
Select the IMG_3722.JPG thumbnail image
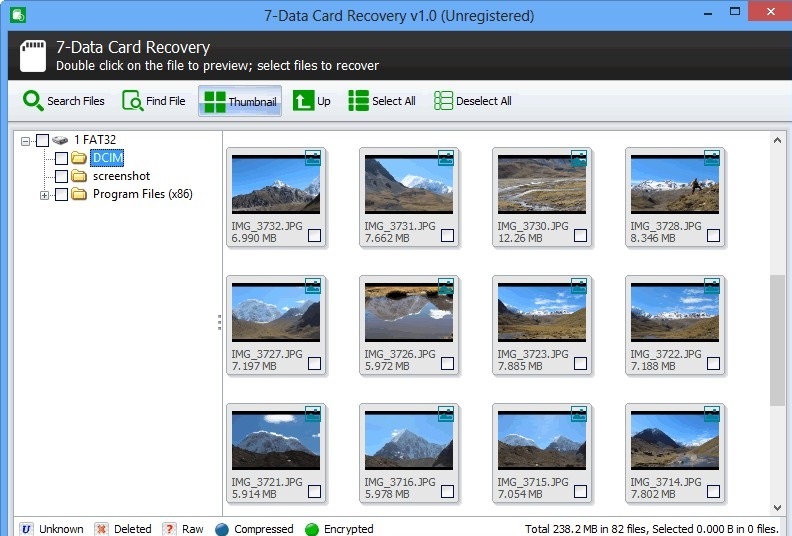coord(675,312)
